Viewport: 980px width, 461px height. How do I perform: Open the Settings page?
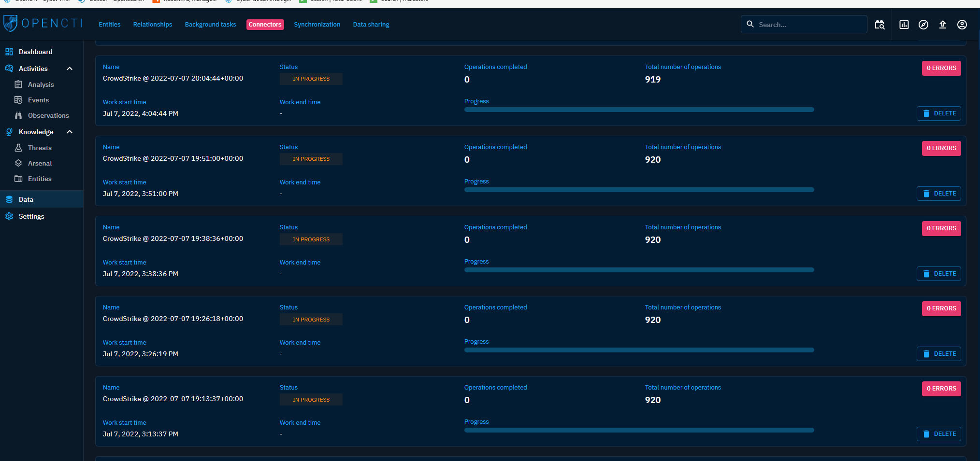click(x=30, y=216)
